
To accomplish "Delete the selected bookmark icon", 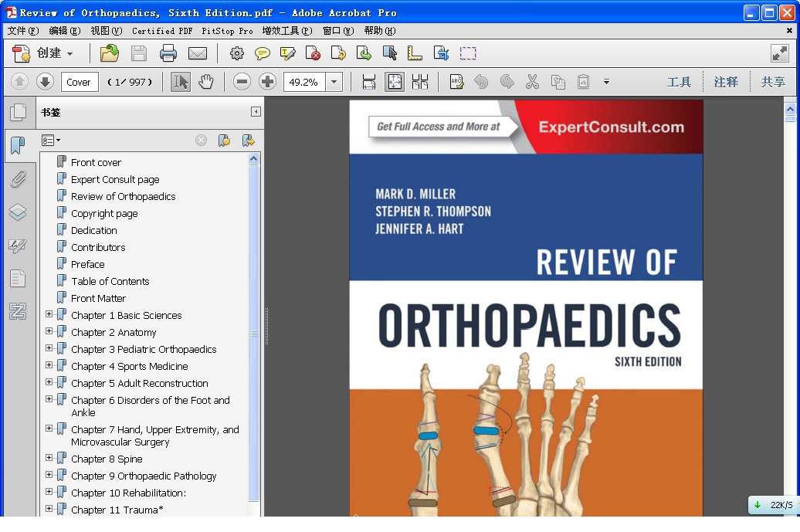I will (201, 141).
